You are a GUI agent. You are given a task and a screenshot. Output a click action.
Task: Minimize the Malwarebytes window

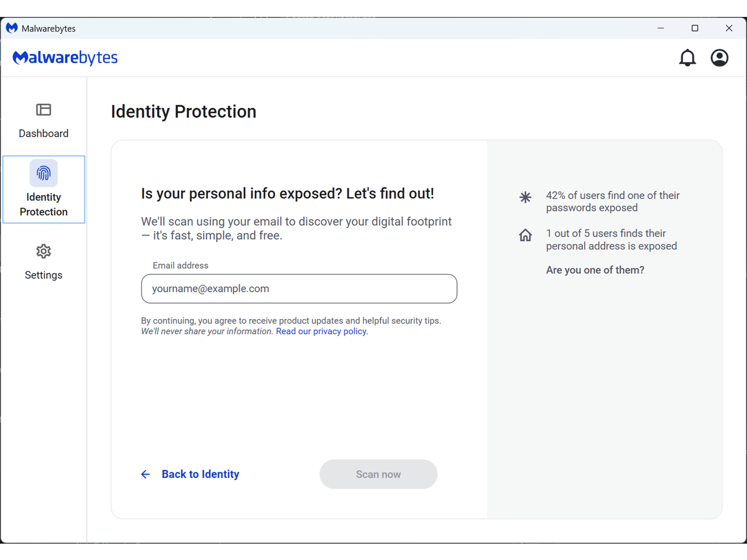coord(661,28)
